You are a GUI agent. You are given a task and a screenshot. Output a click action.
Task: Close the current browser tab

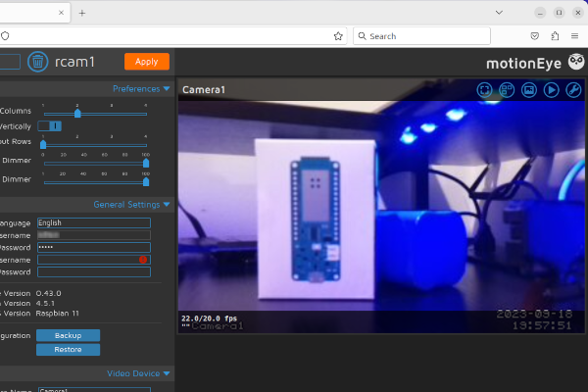(61, 13)
